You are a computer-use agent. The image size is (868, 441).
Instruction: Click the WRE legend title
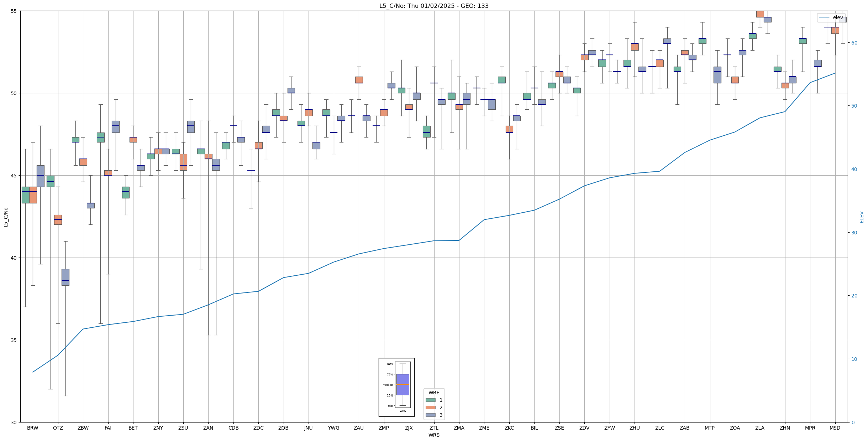click(x=433, y=393)
